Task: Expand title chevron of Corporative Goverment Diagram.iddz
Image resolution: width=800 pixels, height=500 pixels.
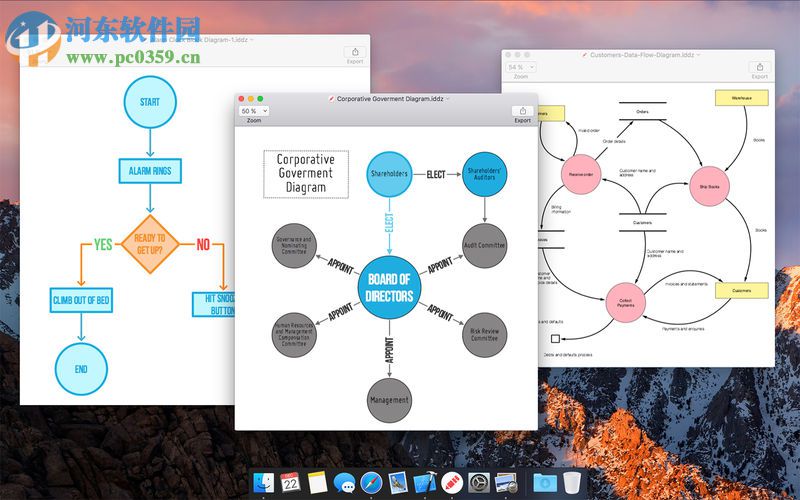Action: click(447, 99)
